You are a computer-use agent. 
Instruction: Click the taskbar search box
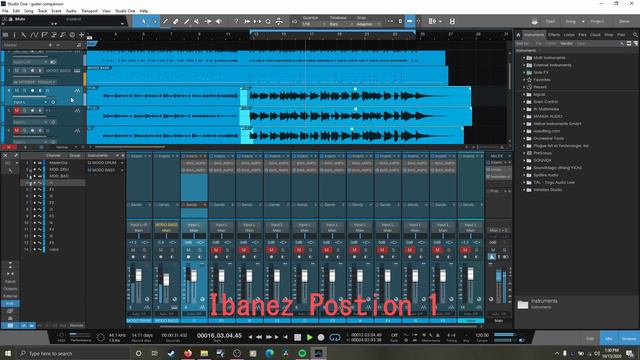point(73,353)
